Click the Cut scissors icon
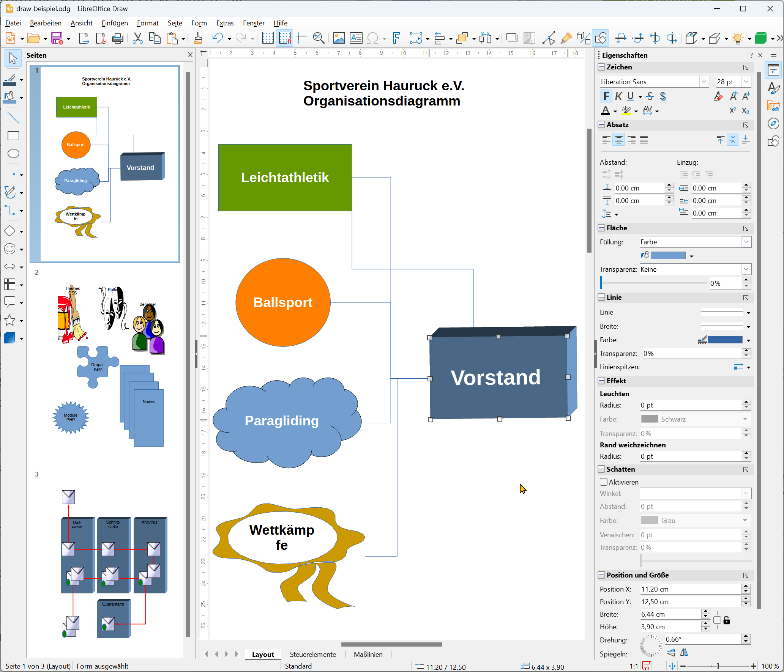Image resolution: width=784 pixels, height=672 pixels. tap(137, 38)
